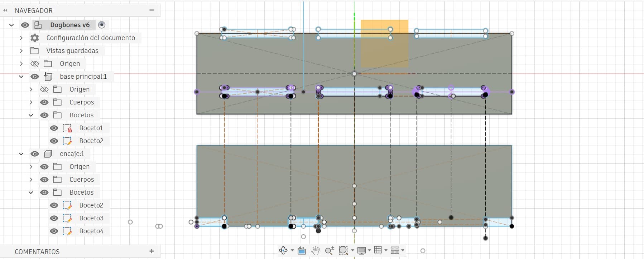Click the Vistas guardadas folder icon
This screenshot has width=644, height=259.
tap(34, 50)
